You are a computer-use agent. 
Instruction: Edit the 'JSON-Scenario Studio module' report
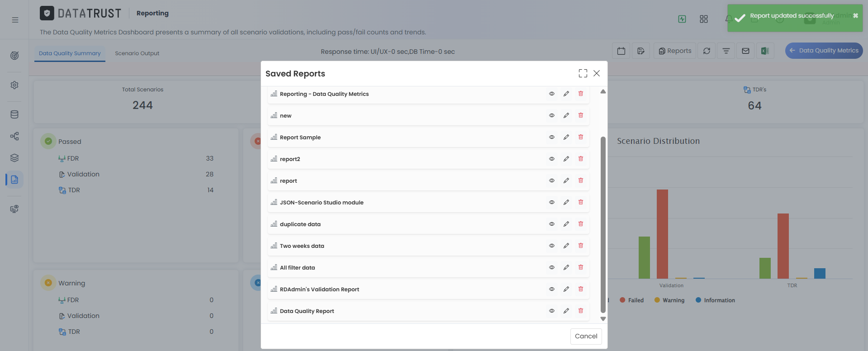566,202
